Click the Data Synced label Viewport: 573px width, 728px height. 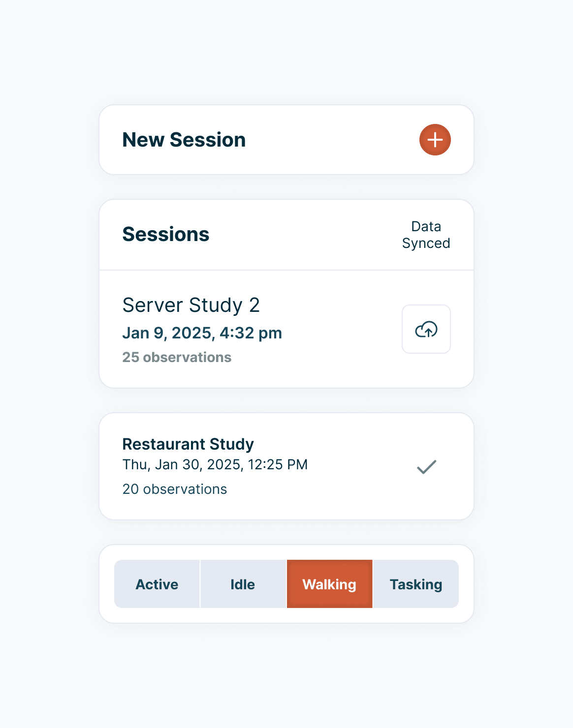(426, 235)
